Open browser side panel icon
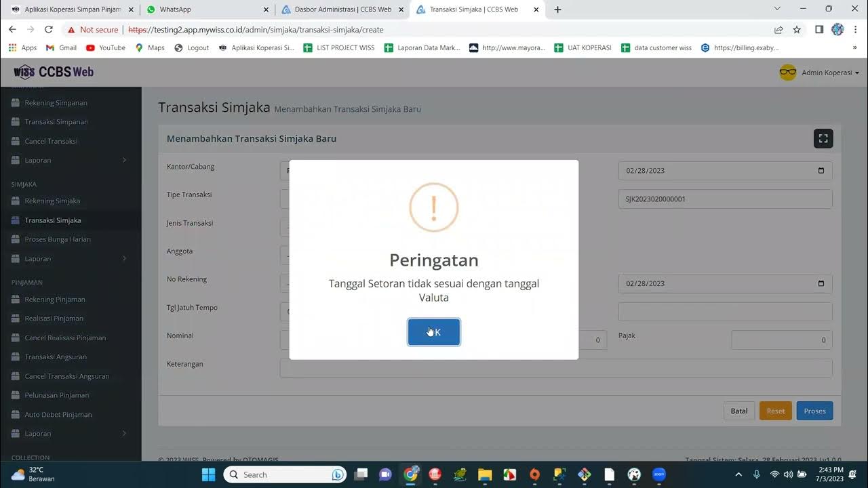Viewport: 868px width, 488px height. [819, 30]
